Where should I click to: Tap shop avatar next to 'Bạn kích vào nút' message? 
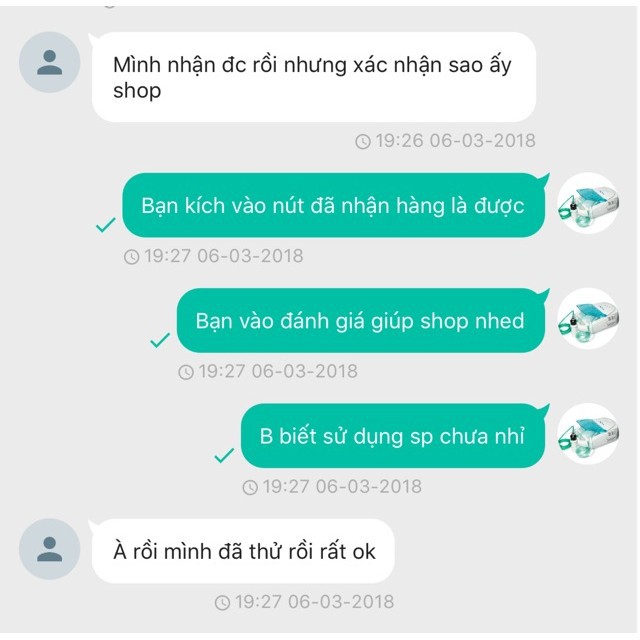tap(588, 203)
